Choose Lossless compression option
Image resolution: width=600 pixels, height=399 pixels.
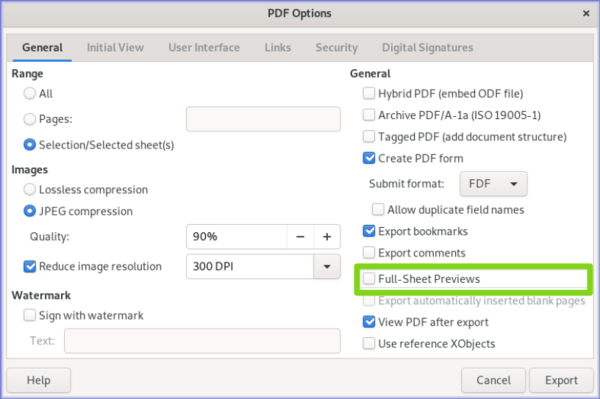pos(29,189)
